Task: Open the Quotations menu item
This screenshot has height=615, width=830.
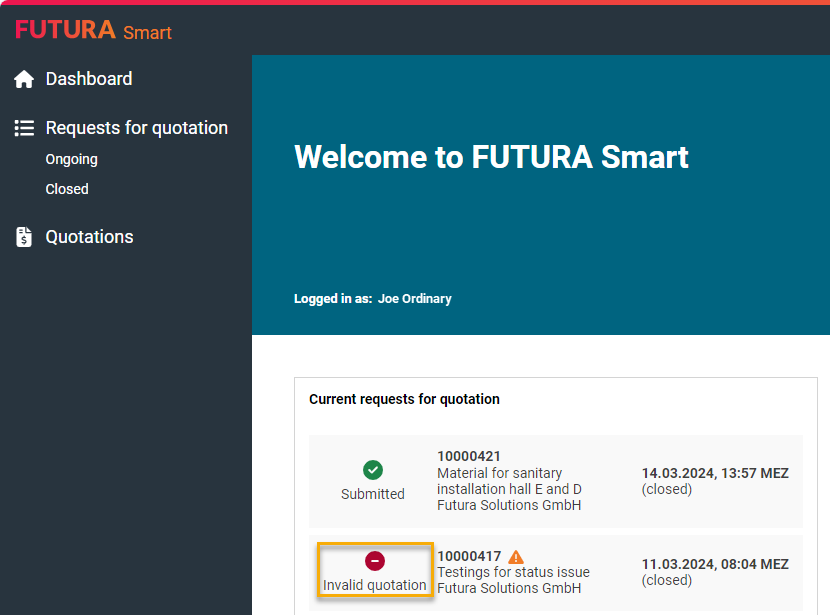Action: [89, 237]
